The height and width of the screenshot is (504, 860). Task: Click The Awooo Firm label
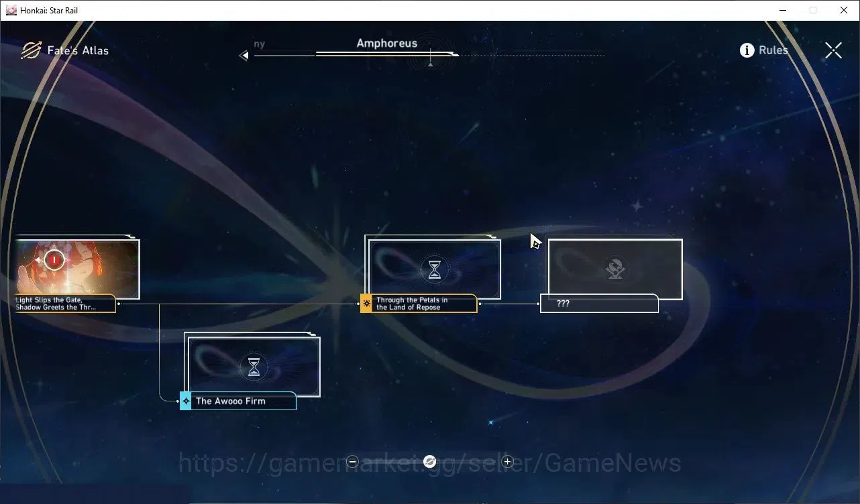(230, 401)
